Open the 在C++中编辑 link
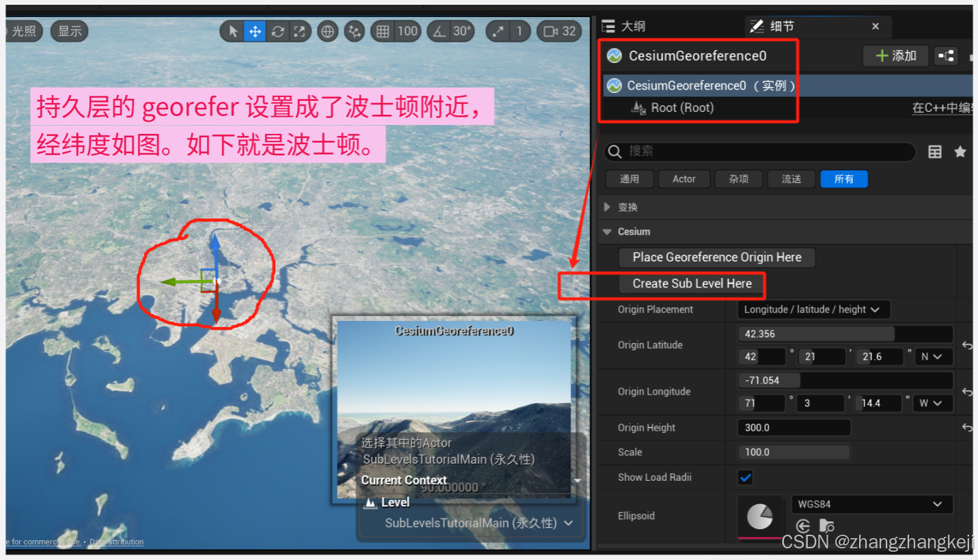The height and width of the screenshot is (560, 978). [x=942, y=108]
